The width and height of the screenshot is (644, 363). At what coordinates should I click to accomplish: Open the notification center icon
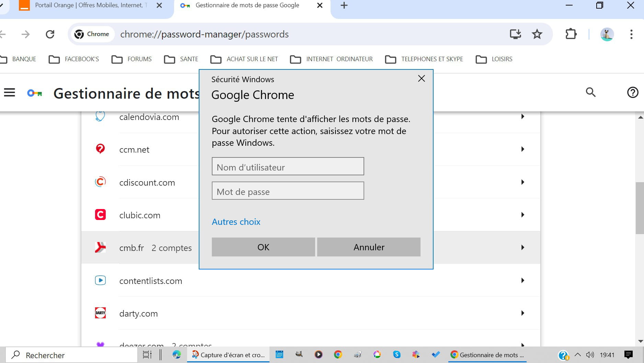tap(629, 355)
